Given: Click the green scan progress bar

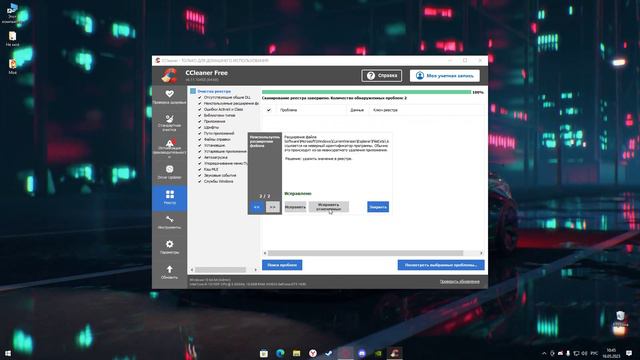Looking at the screenshot, I should pos(366,92).
